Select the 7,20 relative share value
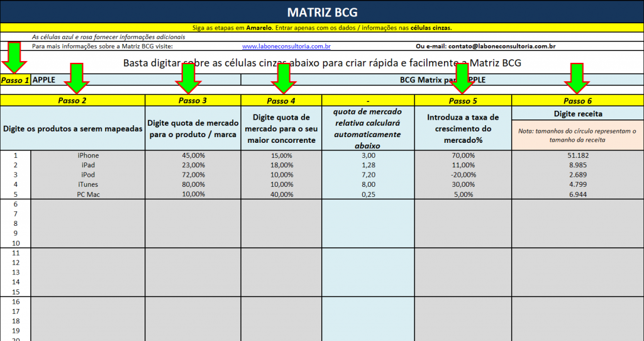This screenshot has width=644, height=341. (369, 175)
